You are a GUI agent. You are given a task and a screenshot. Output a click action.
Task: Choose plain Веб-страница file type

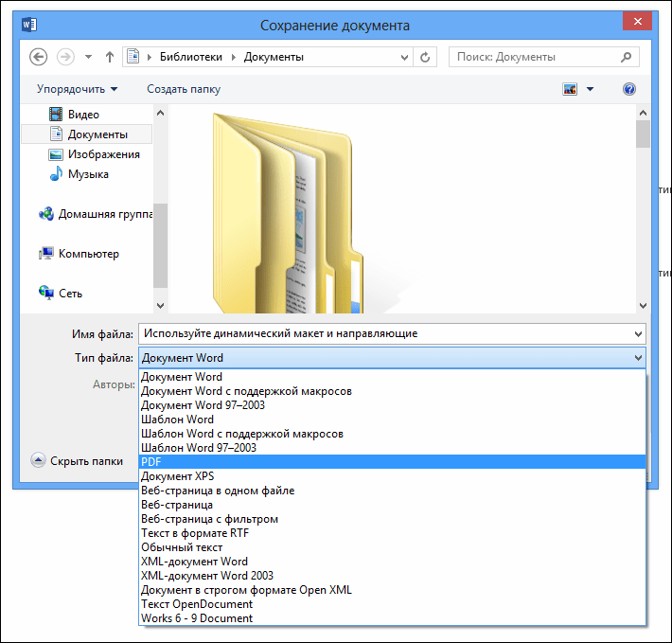pos(392,505)
